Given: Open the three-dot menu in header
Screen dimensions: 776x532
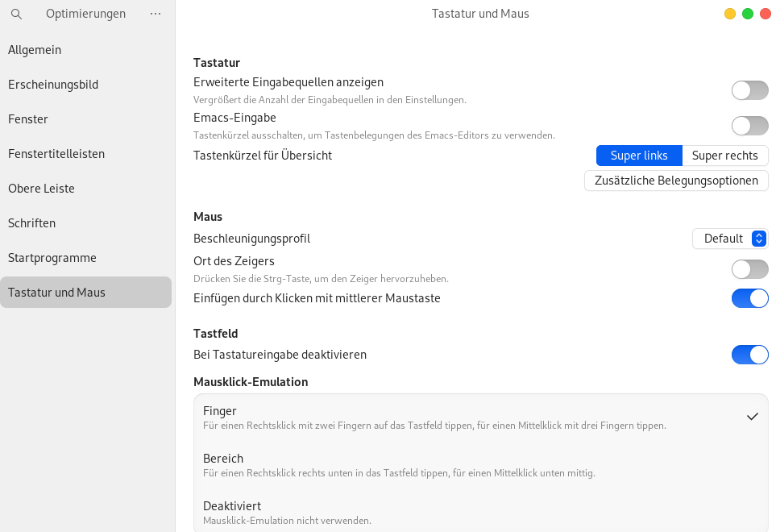Looking at the screenshot, I should 156,14.
